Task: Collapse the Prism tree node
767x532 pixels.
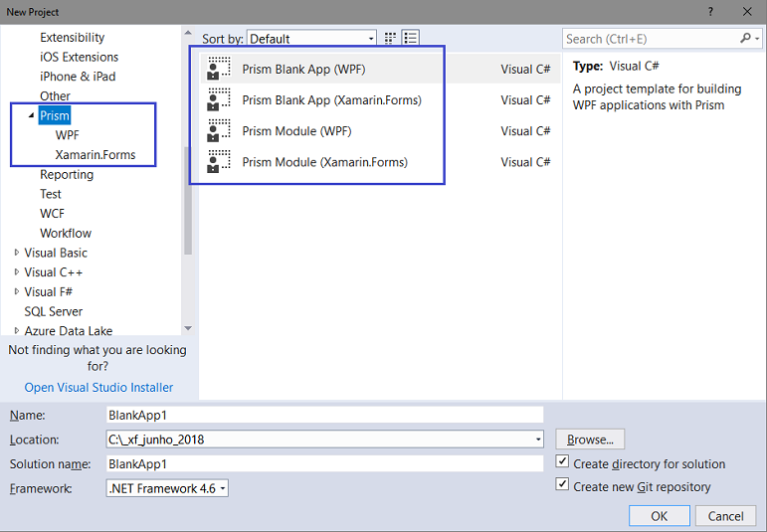Action: [x=31, y=115]
